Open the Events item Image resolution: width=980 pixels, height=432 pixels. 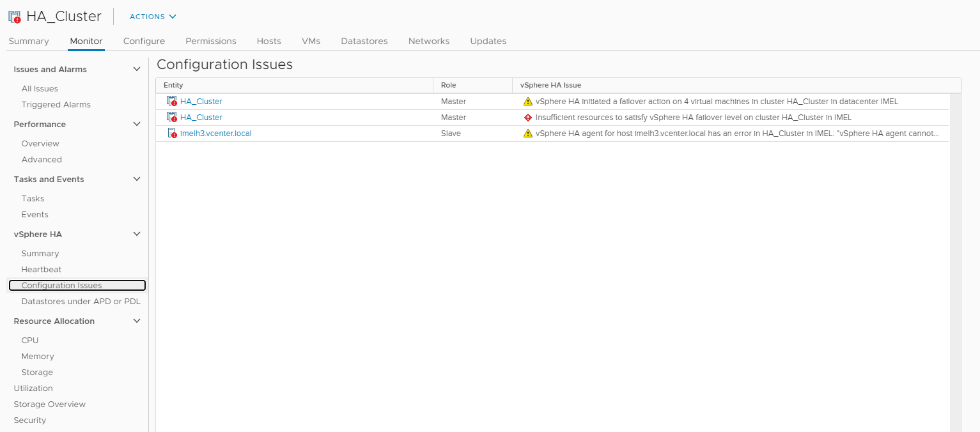point(35,215)
